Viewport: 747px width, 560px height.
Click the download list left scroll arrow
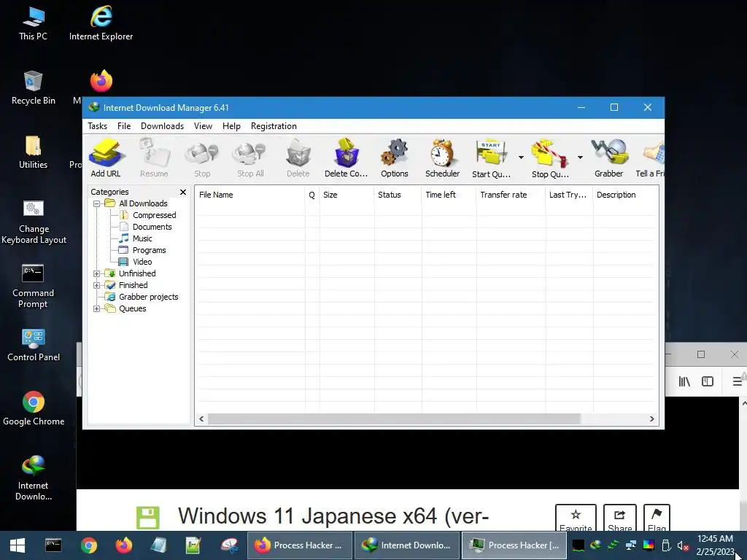(201, 419)
